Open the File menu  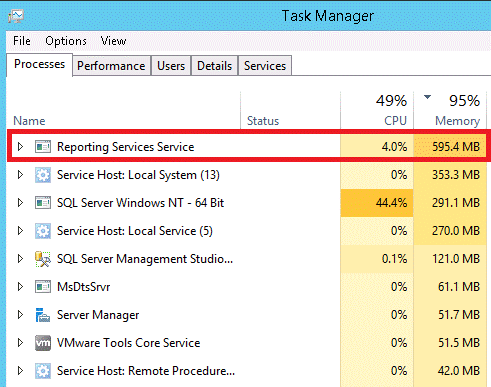pos(22,41)
